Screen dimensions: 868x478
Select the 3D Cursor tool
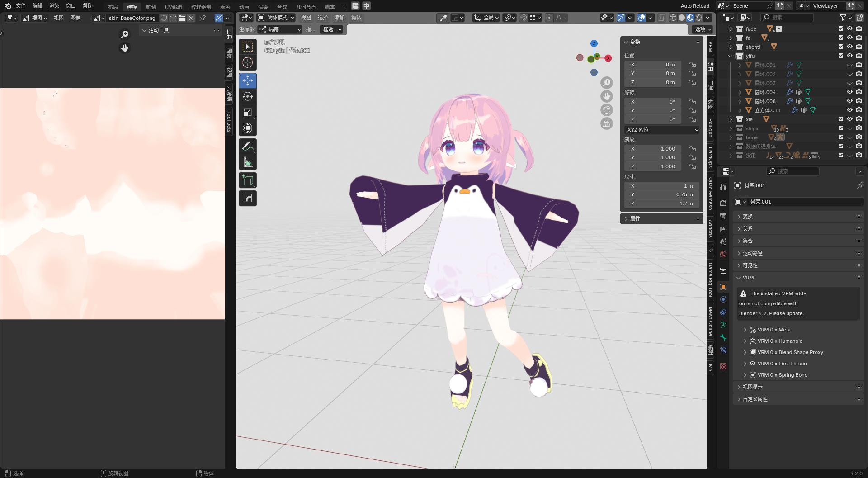247,62
